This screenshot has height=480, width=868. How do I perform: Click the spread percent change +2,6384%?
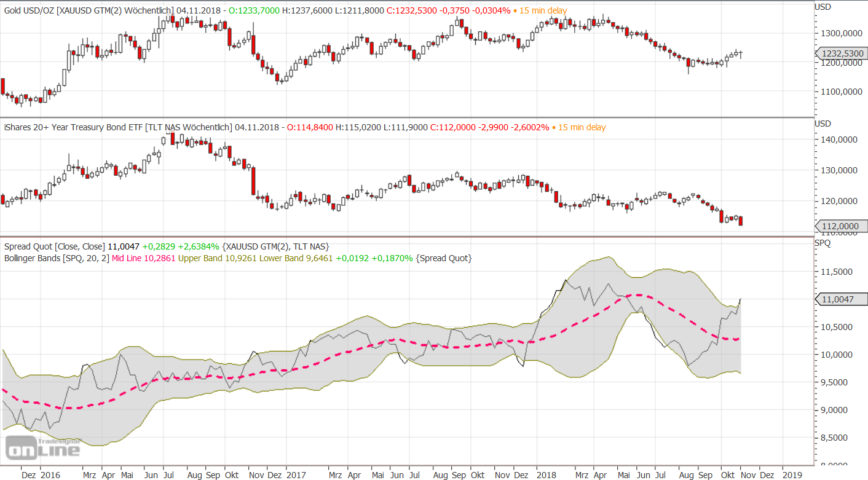(x=198, y=246)
